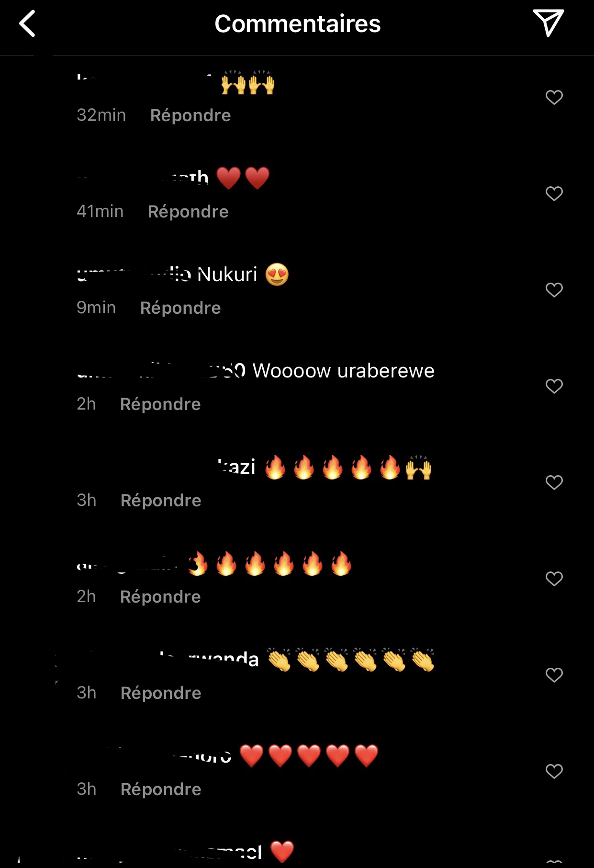
Task: Reply to the five hearts comment
Action: click(161, 789)
